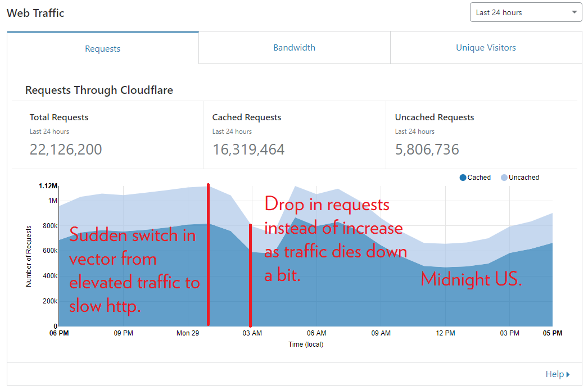This screenshot has height=390, width=588.
Task: Open the Help link
Action: click(x=558, y=374)
